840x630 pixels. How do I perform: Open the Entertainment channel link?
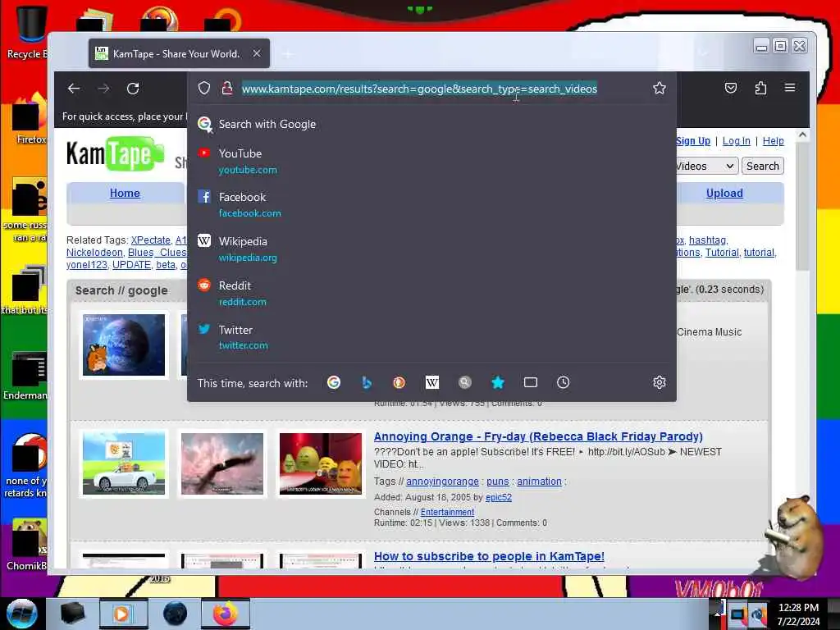(447, 512)
